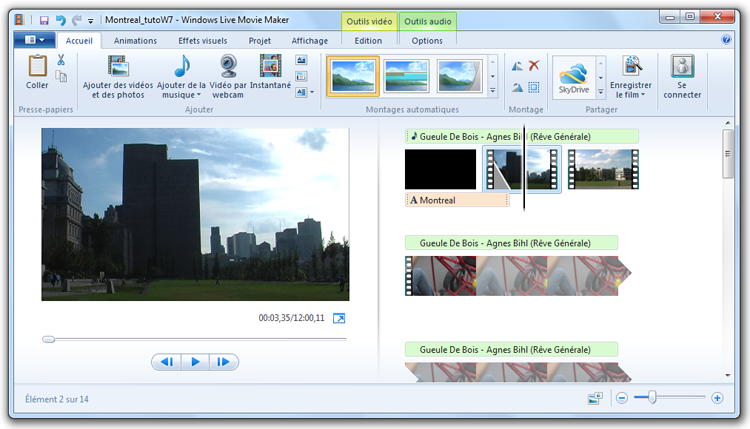Switch to the Animations tab

coord(135,41)
